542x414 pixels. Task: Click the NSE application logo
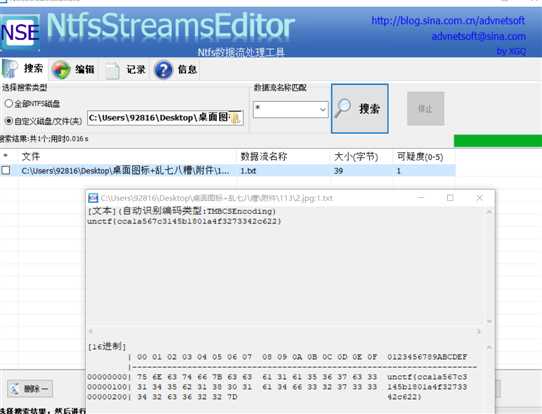[20, 32]
